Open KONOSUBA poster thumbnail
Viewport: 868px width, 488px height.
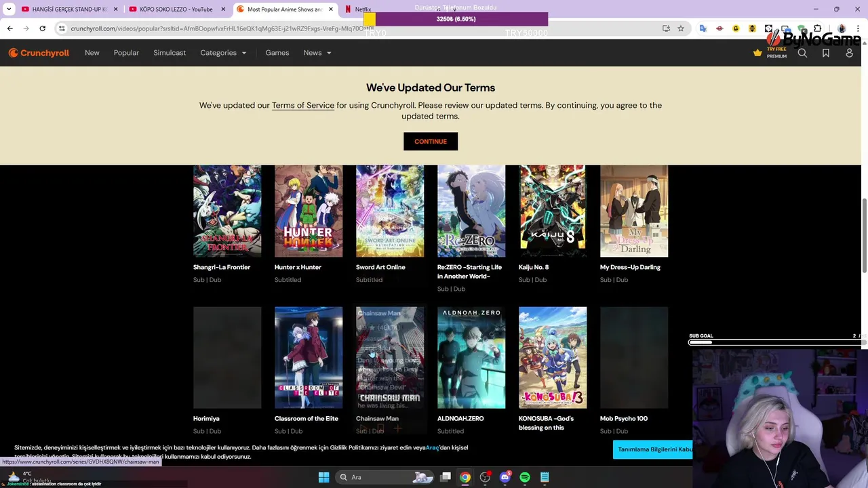coord(553,357)
